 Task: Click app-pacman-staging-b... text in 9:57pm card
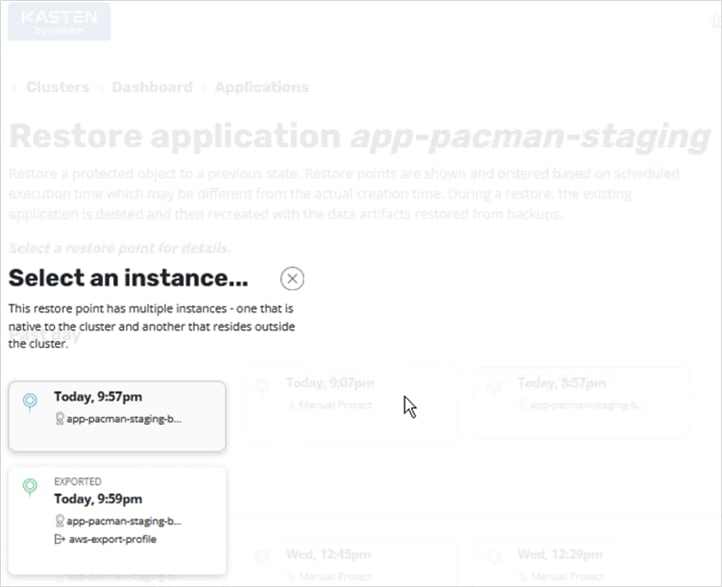[124, 419]
